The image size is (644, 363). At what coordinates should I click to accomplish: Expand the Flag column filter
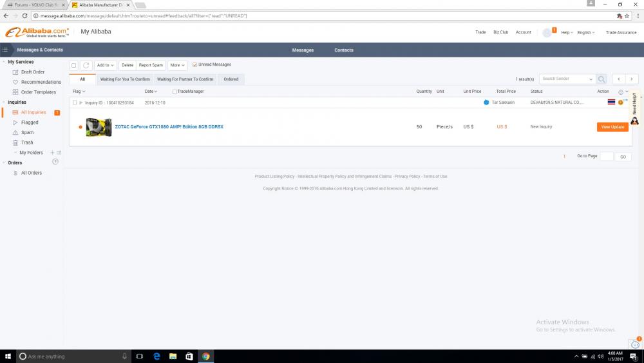79,92
